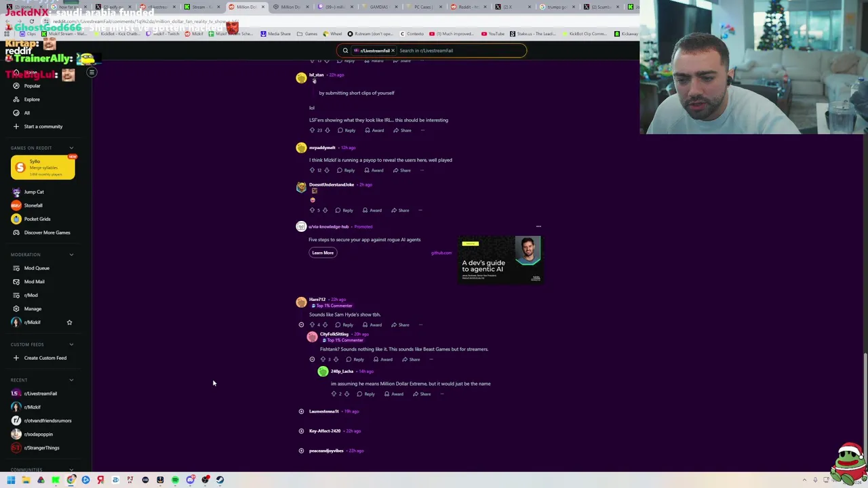Open Steam from the taskbar
Screen dimensions: 868x488
click(x=220, y=480)
